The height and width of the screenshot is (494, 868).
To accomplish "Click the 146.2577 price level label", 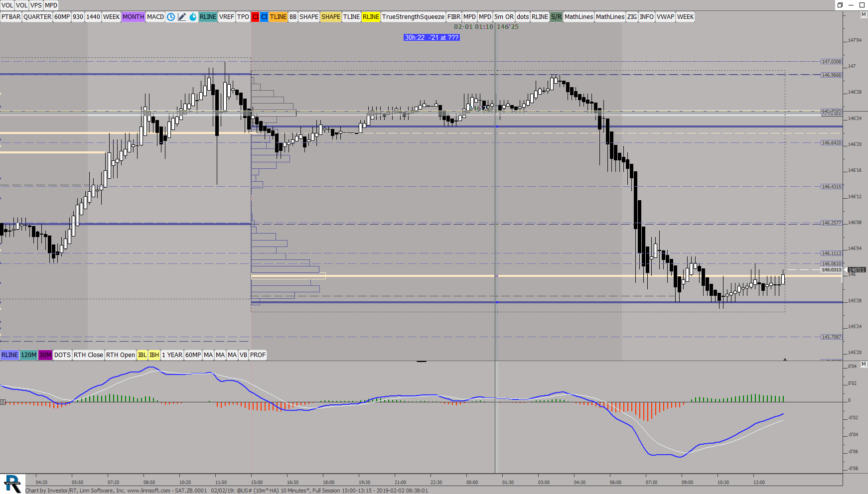I will click(x=832, y=223).
